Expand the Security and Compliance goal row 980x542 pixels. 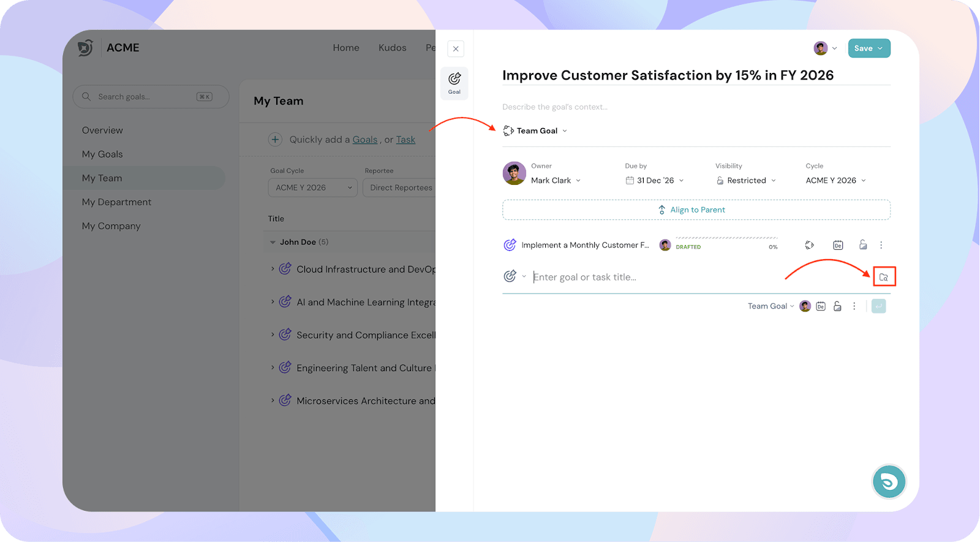(x=273, y=335)
